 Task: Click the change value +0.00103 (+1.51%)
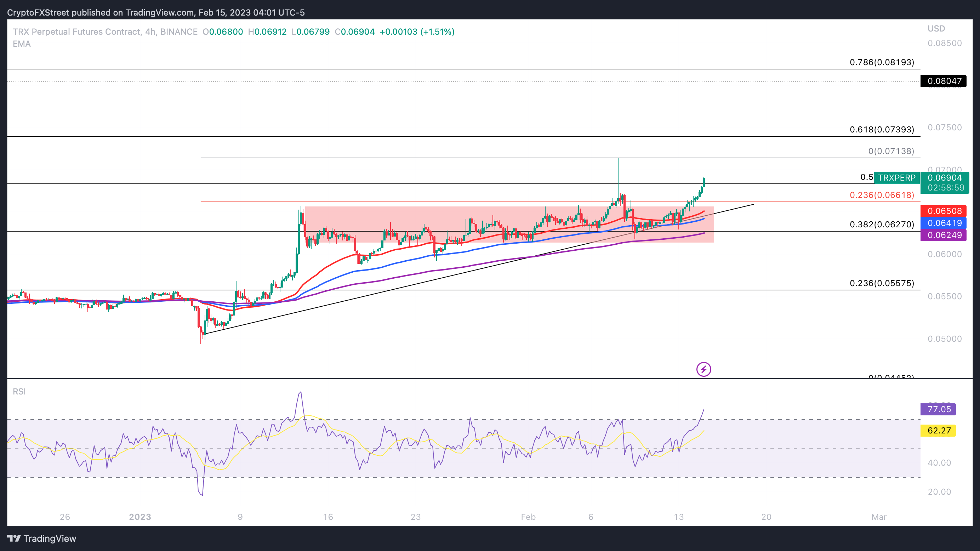point(417,32)
